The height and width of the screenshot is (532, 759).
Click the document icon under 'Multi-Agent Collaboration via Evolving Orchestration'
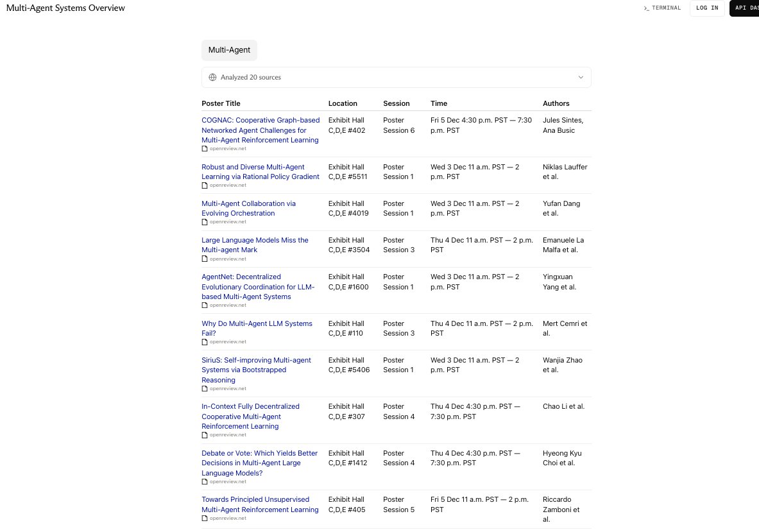pos(204,221)
